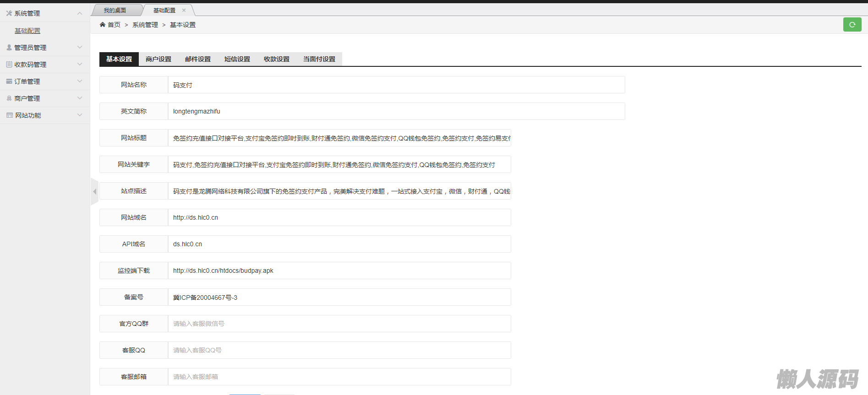Viewport: 868px width, 395px height.
Task: Collapse sidebar using left arrow handle
Action: (94, 191)
